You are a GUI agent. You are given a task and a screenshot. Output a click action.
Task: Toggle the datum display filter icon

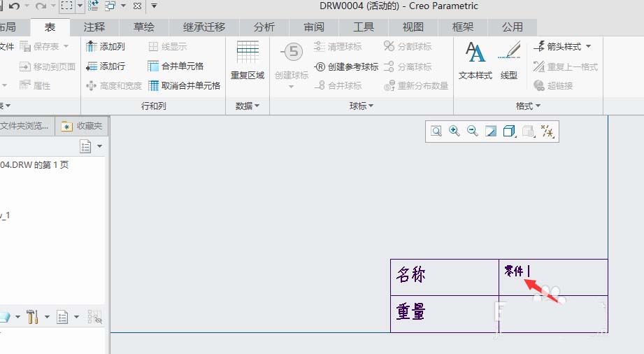click(548, 131)
